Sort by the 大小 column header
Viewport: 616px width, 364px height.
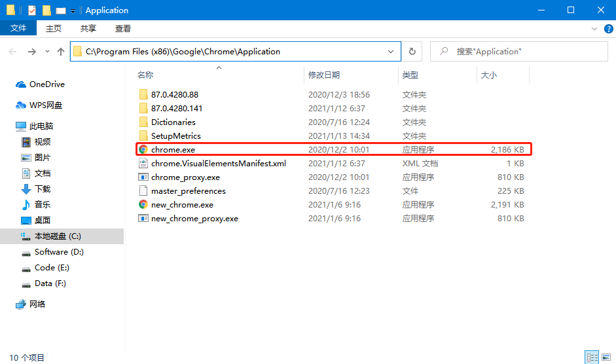tap(489, 75)
